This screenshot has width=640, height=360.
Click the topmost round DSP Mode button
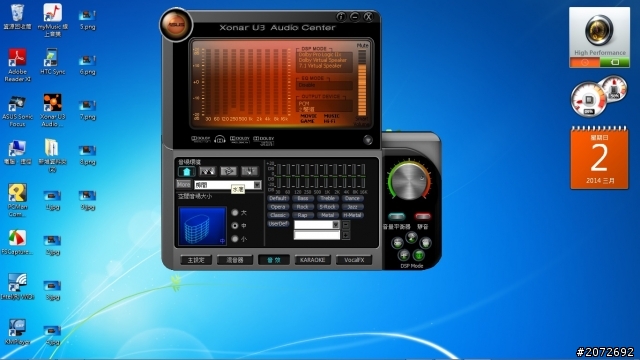tap(411, 237)
